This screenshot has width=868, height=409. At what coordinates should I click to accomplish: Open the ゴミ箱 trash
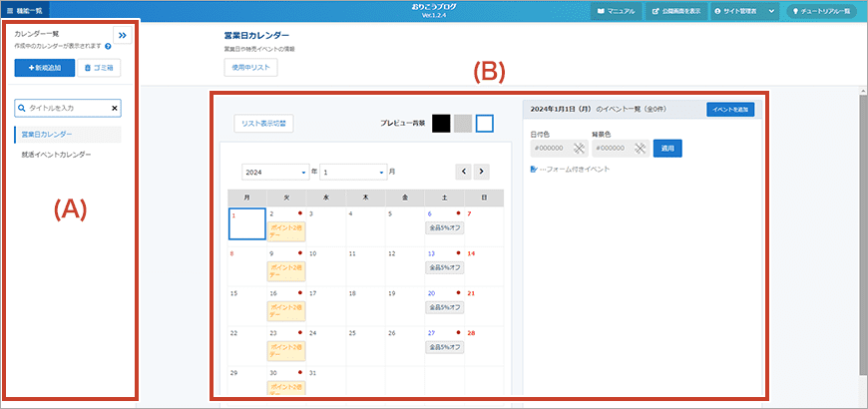click(x=99, y=69)
